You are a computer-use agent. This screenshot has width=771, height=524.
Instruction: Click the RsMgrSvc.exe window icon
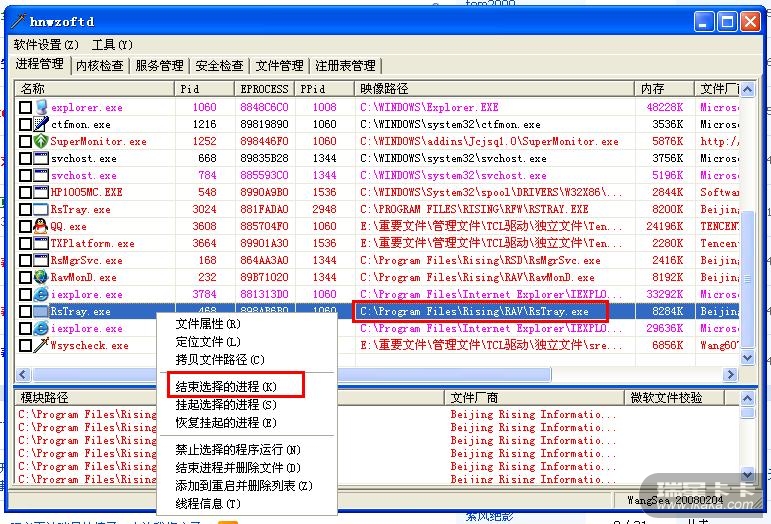click(x=41, y=260)
